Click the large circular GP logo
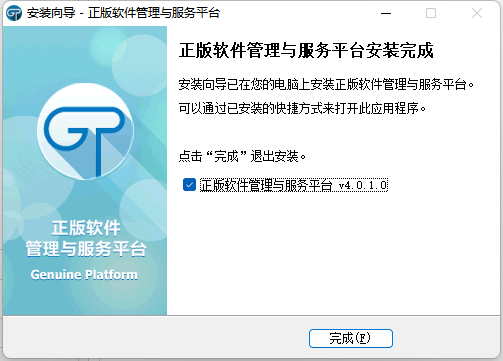The image size is (503, 361). pyautogui.click(x=86, y=131)
